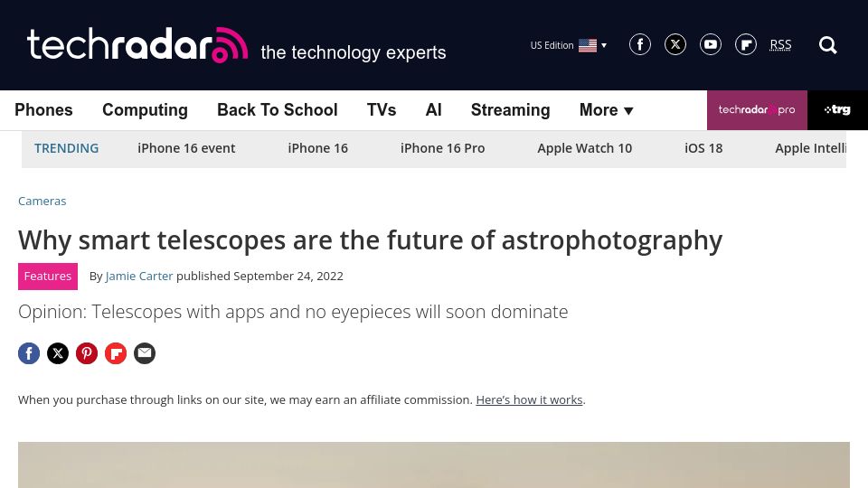Click "the technology experts" tagline

coord(354,52)
